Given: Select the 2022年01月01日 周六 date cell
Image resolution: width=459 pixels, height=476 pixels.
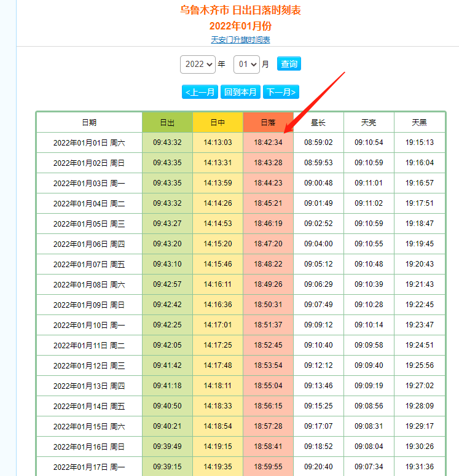Looking at the screenshot, I should (89, 143).
